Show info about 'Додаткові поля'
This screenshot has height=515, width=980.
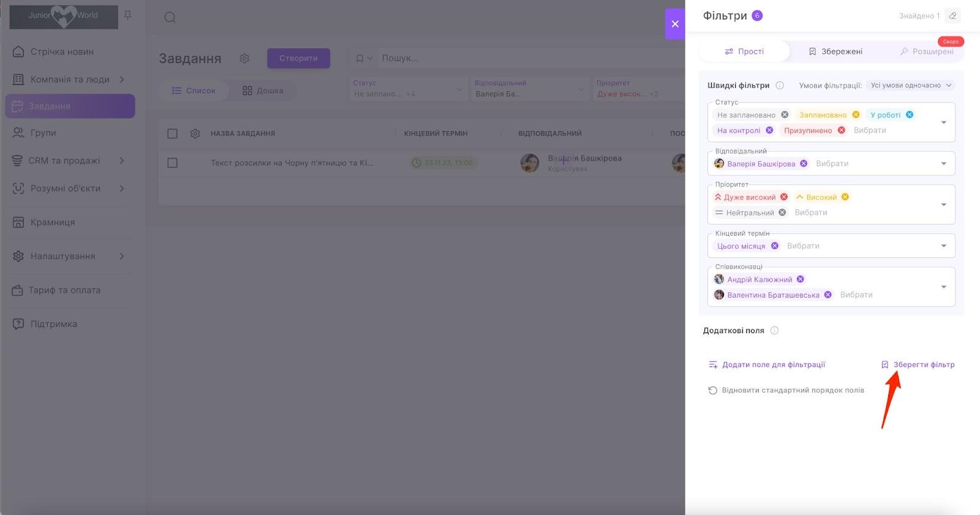coord(774,331)
